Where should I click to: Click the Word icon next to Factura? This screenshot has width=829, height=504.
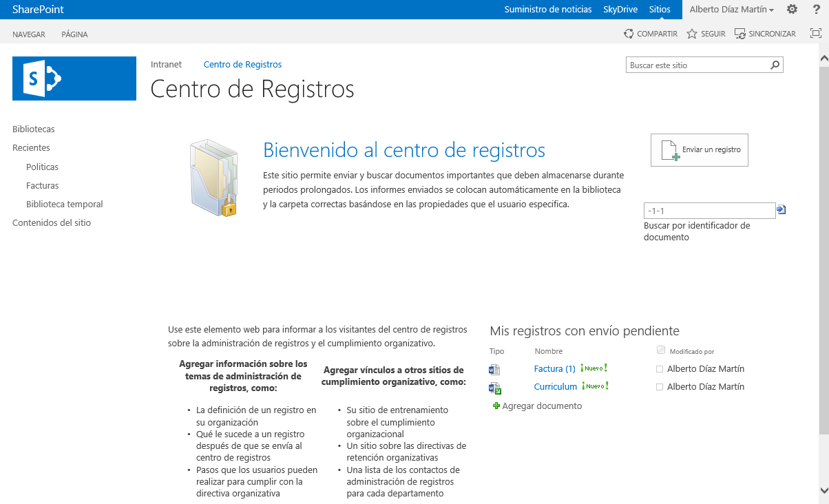coord(494,369)
